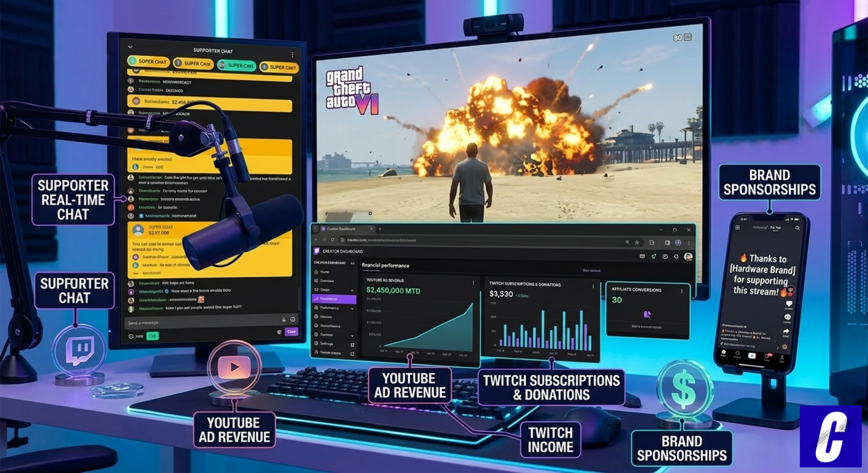Collapse the Supporter Chat panel chevron
Viewport: 868px width, 473px height.
(x=130, y=47)
